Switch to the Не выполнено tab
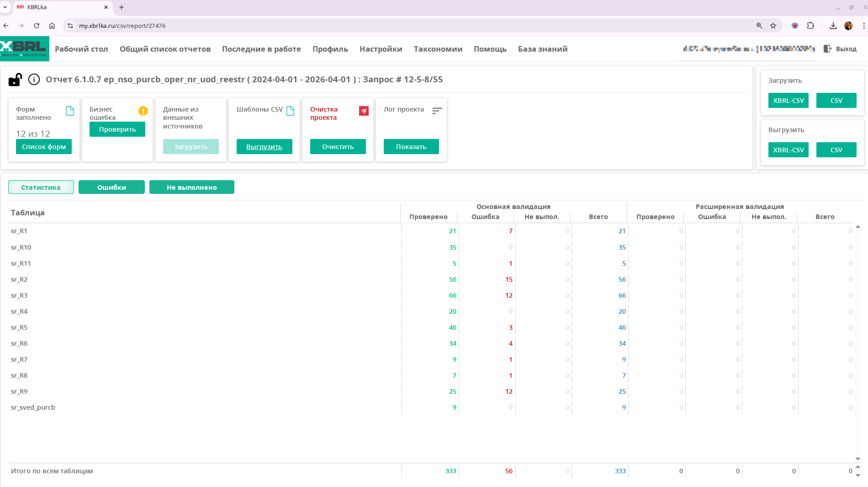 pyautogui.click(x=191, y=187)
